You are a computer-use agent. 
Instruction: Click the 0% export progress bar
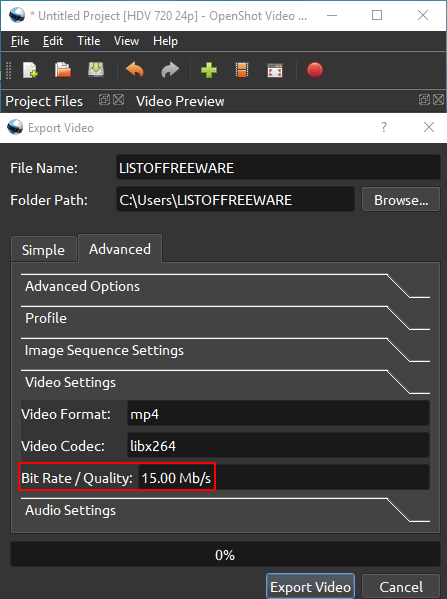coord(225,554)
